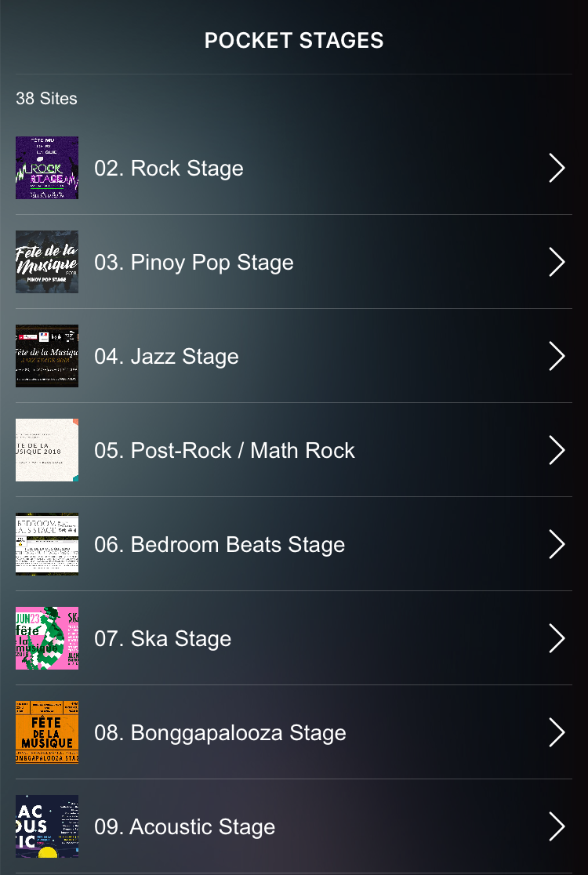Open "09. Acoustic Stage" list item
The height and width of the screenshot is (875, 588).
tap(184, 827)
